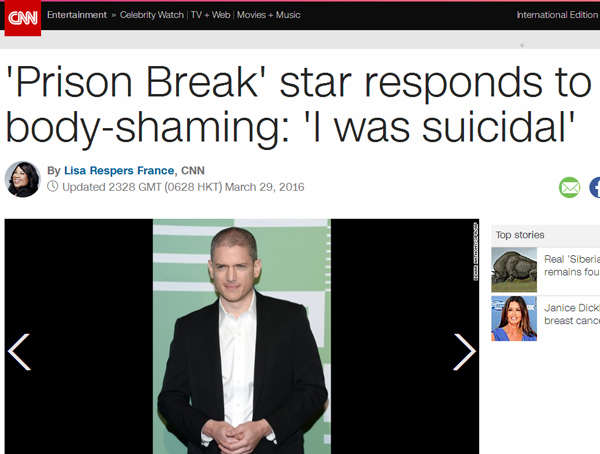Click the CNN logo
The image size is (600, 454).
coord(23,18)
